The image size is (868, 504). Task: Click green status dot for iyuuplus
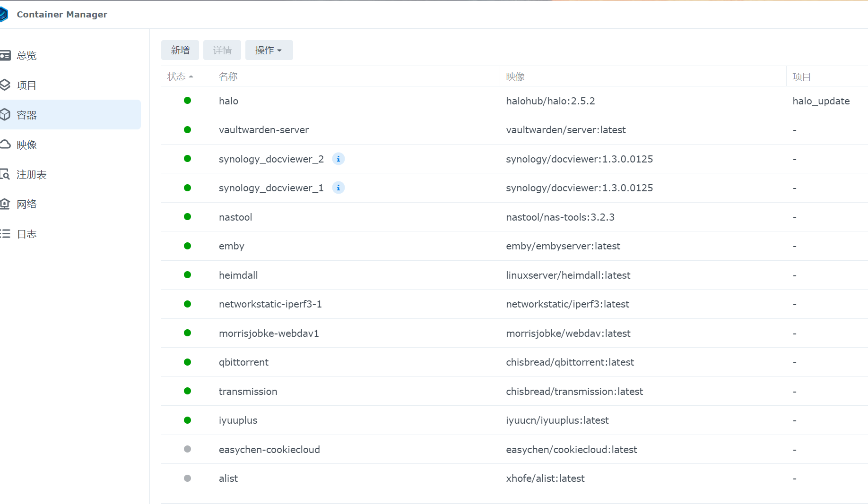click(188, 420)
